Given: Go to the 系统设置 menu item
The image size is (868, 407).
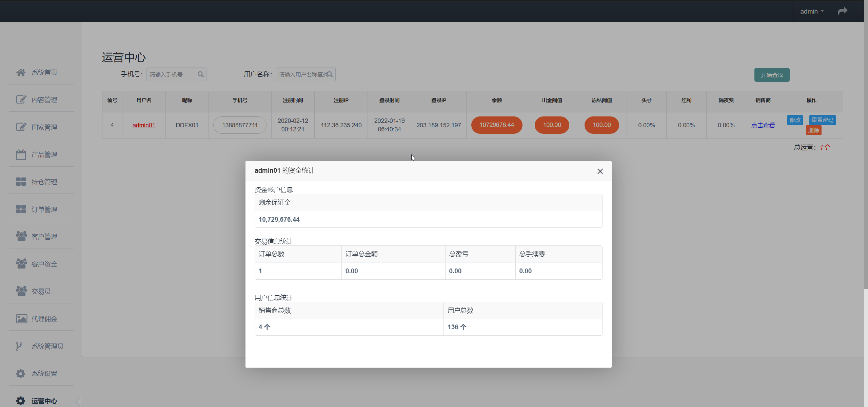Looking at the screenshot, I should pos(44,373).
